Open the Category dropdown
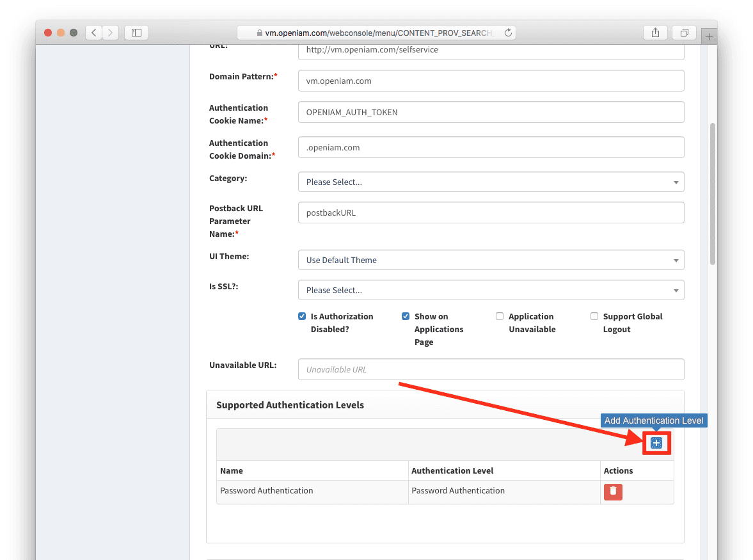 point(491,182)
